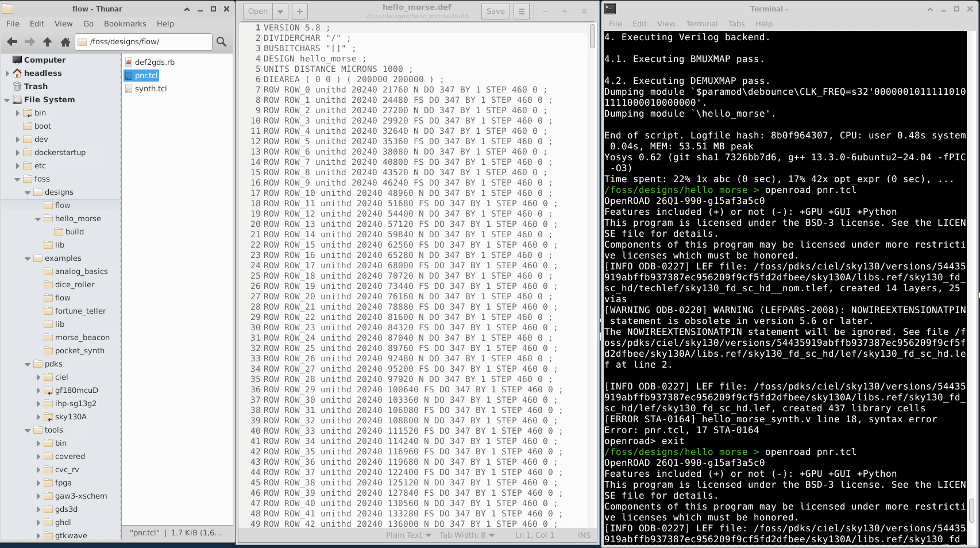Click the Save button in editor
The width and height of the screenshot is (980, 548).
495,11
